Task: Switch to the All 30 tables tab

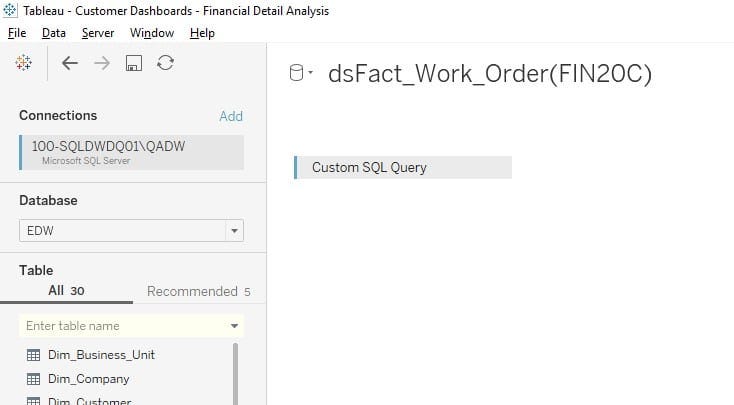Action: tap(66, 291)
